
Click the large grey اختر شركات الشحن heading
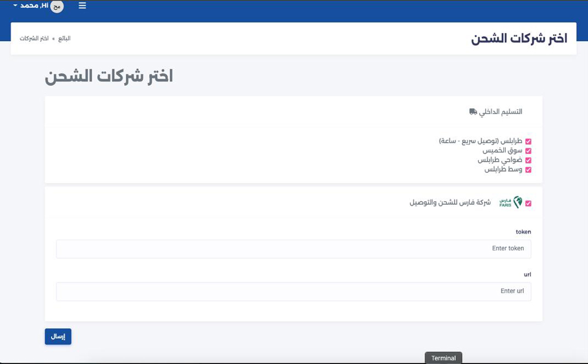pyautogui.click(x=109, y=77)
